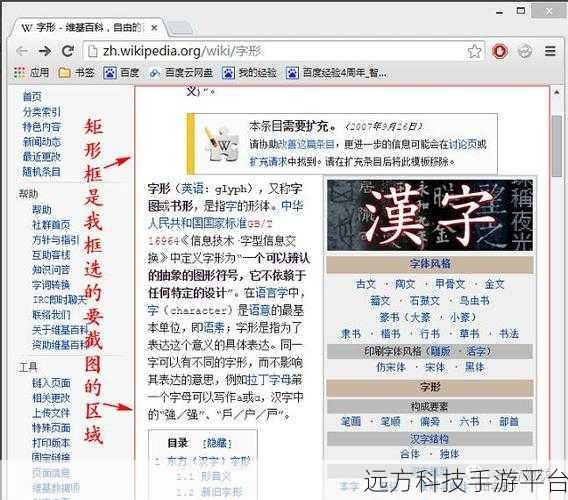Follow the 讨论页 link in the notice box
The width and height of the screenshot is (568, 500).
pyautogui.click(x=464, y=145)
